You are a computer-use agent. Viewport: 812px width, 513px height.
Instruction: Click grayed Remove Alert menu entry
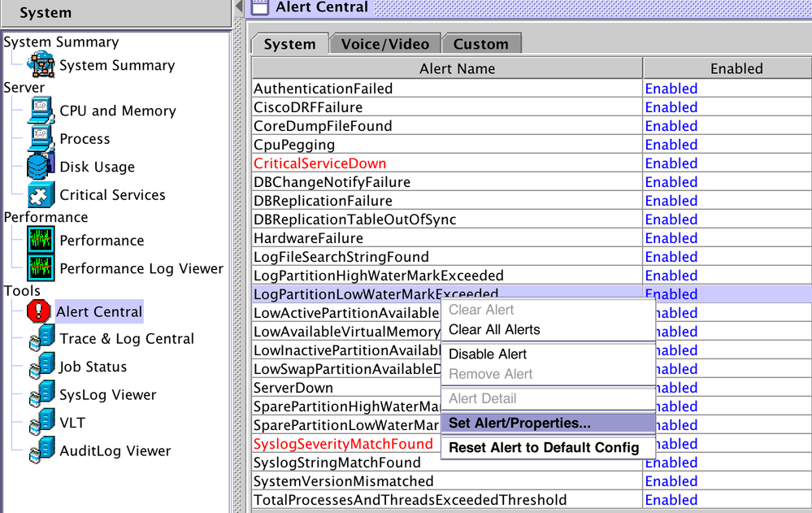pyautogui.click(x=548, y=374)
